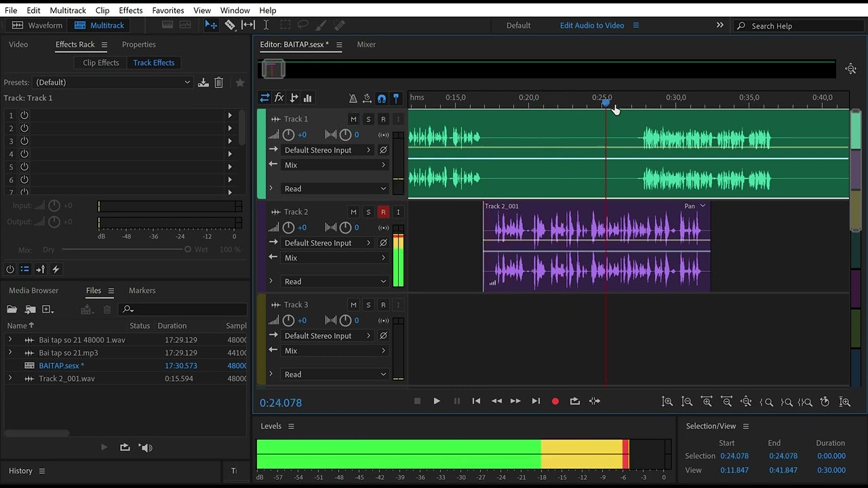Select Track 2_001 clip in timeline
Image resolution: width=868 pixels, height=488 pixels.
pyautogui.click(x=596, y=246)
